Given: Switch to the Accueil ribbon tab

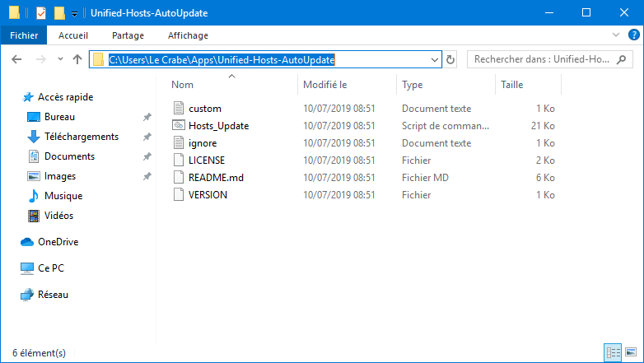Looking at the screenshot, I should [x=73, y=35].
